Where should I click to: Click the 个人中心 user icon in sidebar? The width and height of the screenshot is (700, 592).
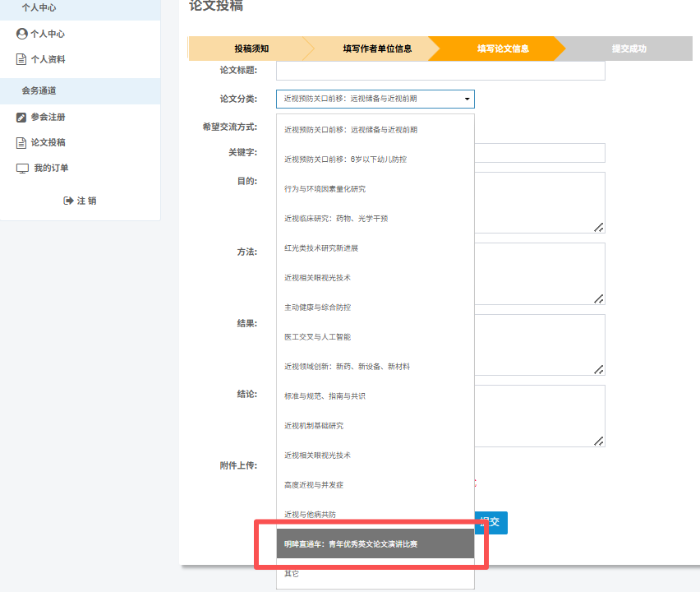(x=22, y=34)
